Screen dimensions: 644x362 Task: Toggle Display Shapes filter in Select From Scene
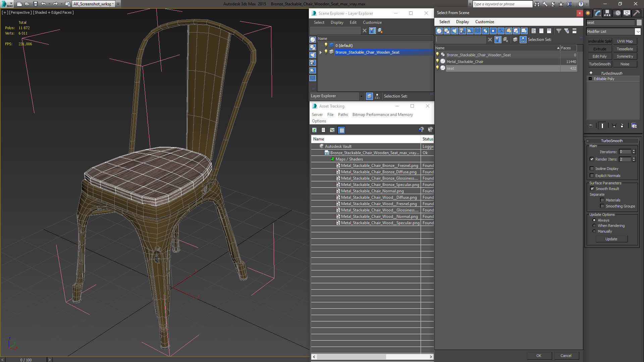(447, 31)
